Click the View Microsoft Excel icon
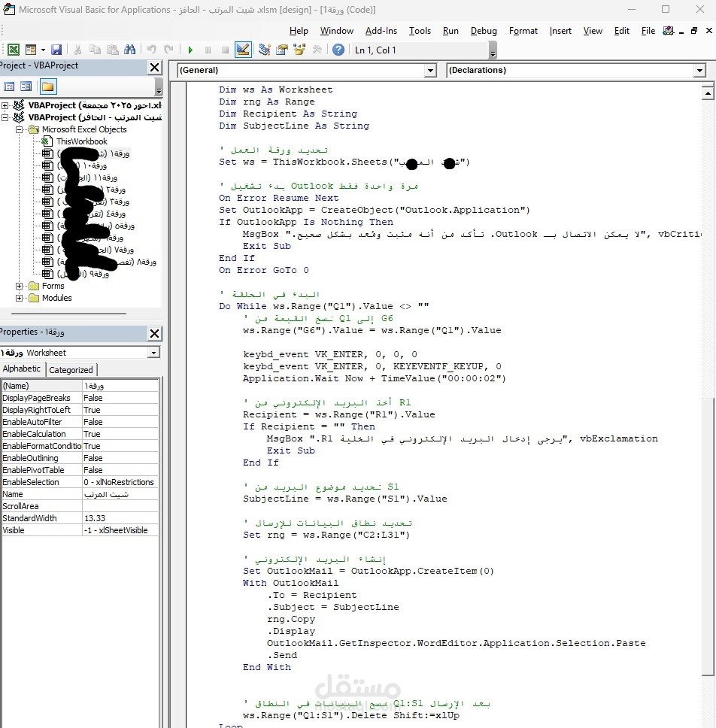Image resolution: width=716 pixels, height=728 pixels. 14,50
